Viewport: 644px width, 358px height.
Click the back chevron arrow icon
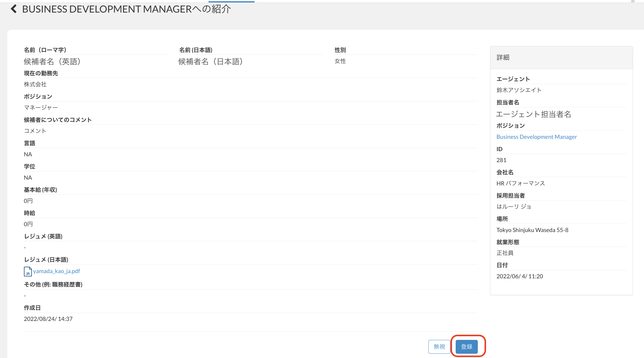click(x=13, y=9)
